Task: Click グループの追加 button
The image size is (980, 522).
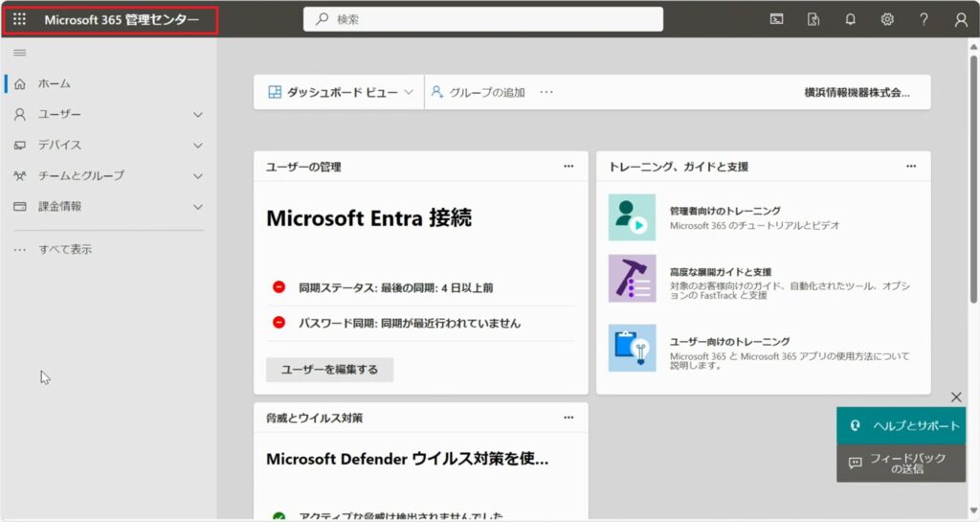Action: (x=479, y=93)
